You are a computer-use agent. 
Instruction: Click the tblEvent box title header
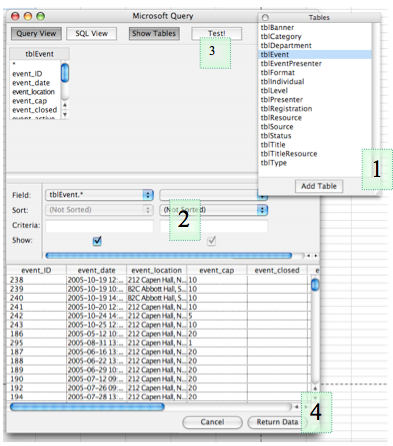(39, 54)
